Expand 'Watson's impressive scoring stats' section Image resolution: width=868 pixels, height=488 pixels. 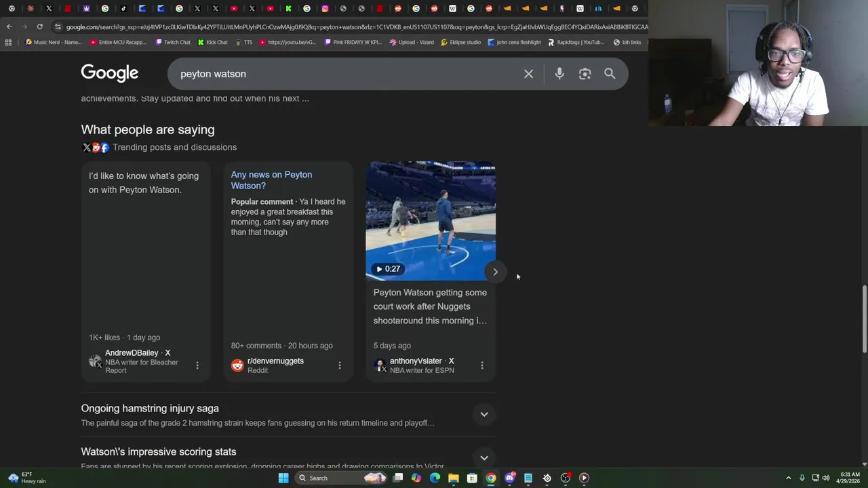(x=484, y=457)
